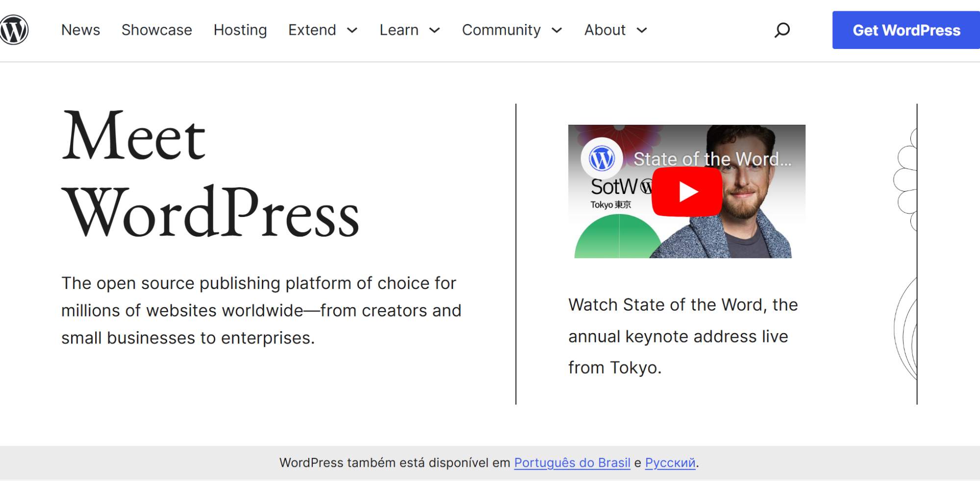The height and width of the screenshot is (481, 980).
Task: Click the Learn menu label
Action: (x=399, y=30)
